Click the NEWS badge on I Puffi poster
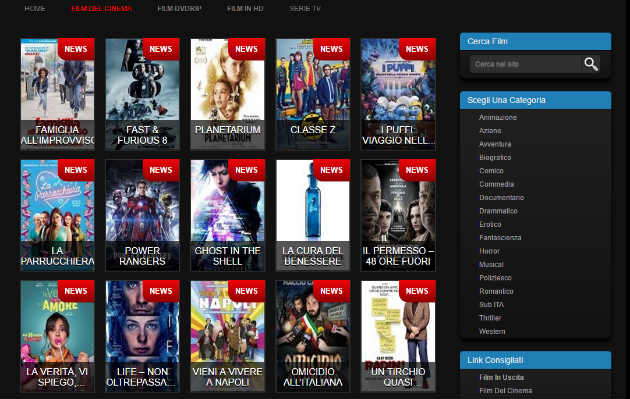 [x=417, y=49]
